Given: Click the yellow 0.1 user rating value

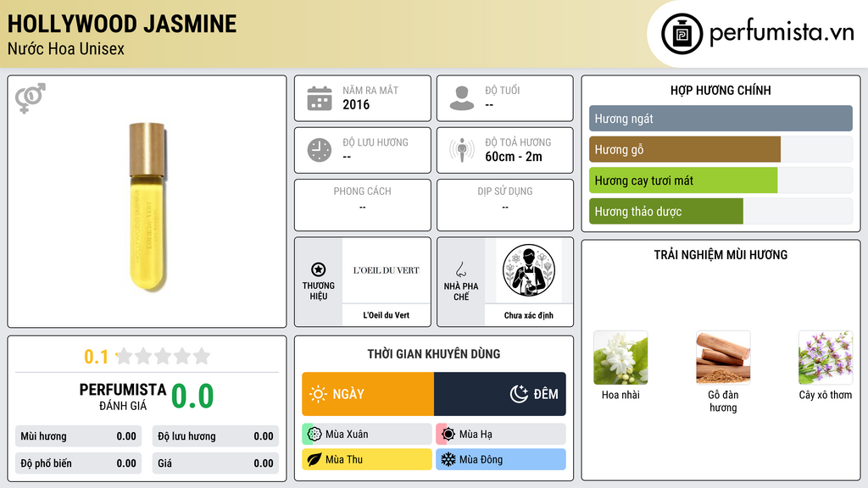Looking at the screenshot, I should point(96,357).
